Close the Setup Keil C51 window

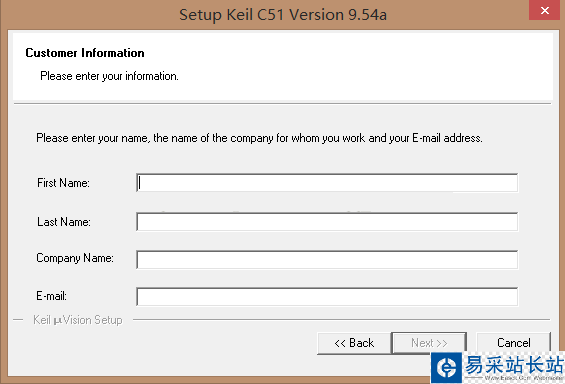tap(545, 10)
